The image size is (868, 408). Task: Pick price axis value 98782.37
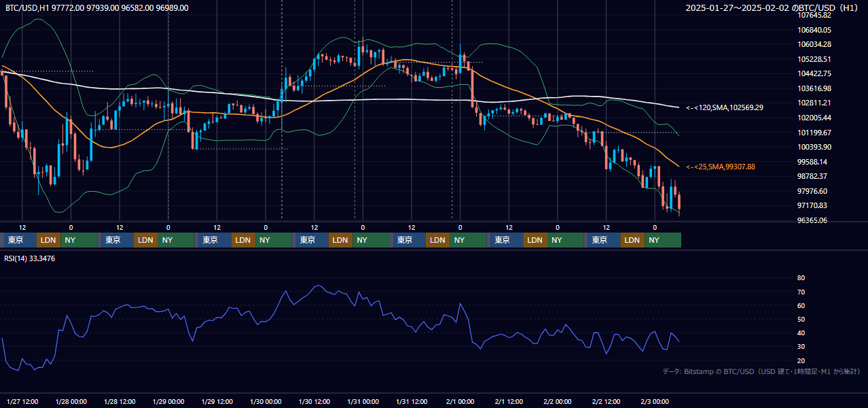click(x=812, y=176)
